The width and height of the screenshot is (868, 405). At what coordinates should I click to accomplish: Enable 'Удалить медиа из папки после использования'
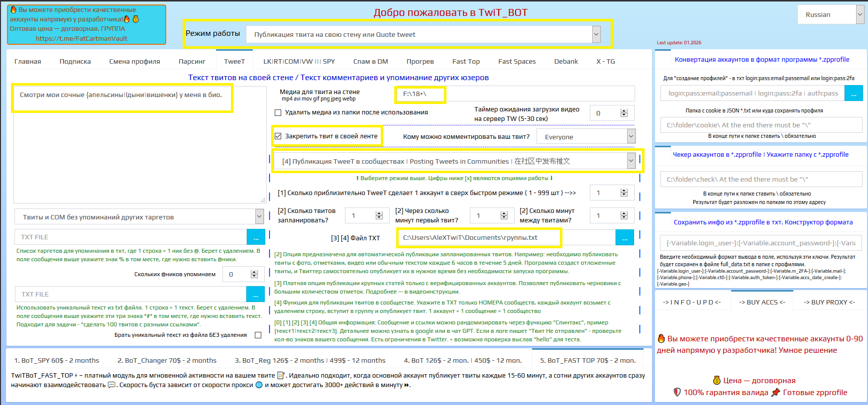point(278,112)
